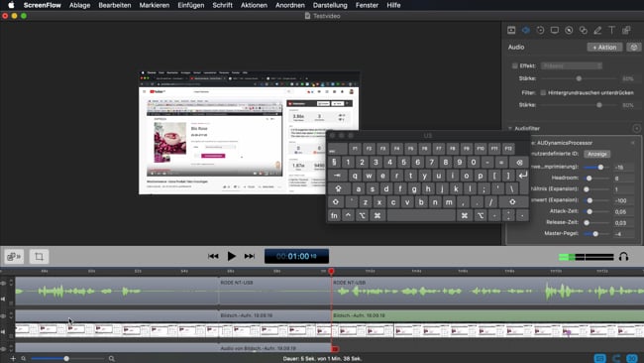Open the Markieren menu
The width and height of the screenshot is (644, 363).
[155, 5]
